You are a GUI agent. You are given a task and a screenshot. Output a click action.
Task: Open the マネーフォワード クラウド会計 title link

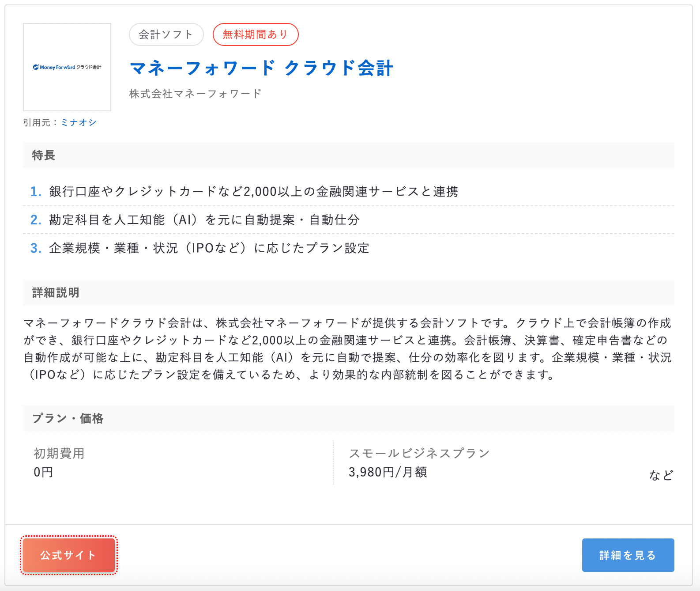click(261, 68)
